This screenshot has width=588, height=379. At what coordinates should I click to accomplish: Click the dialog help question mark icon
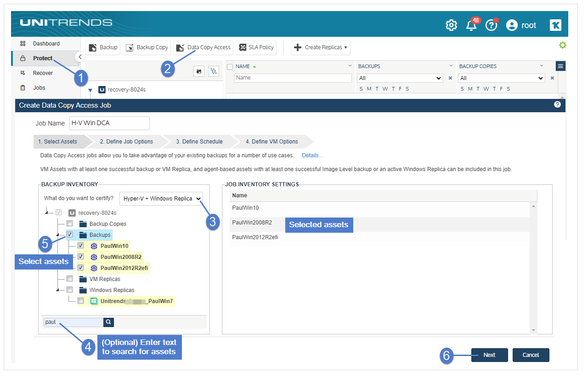[x=557, y=105]
